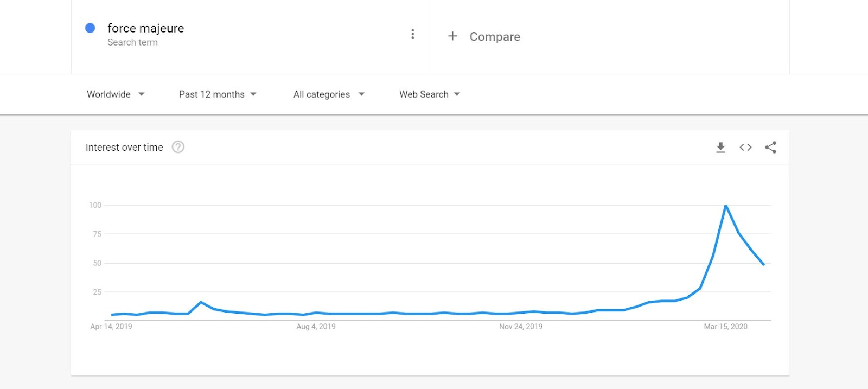The width and height of the screenshot is (868, 389).
Task: Expand the Past 12 months time range
Action: coord(218,94)
